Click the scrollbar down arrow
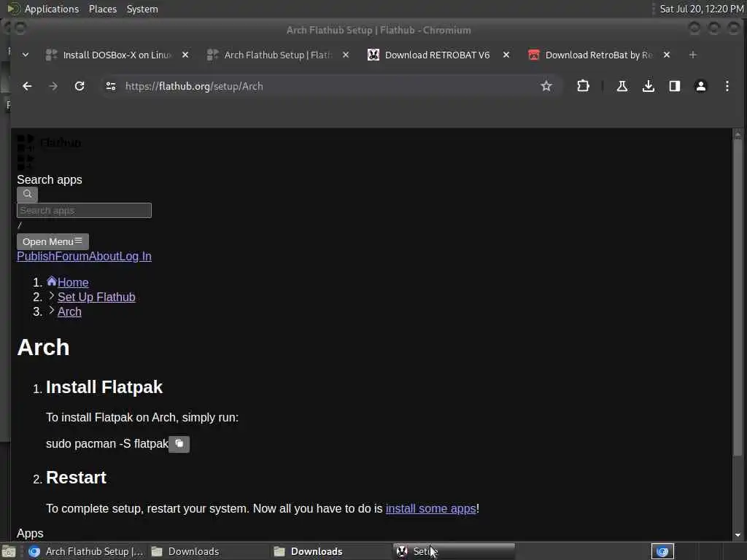The width and height of the screenshot is (747, 560). click(x=738, y=534)
